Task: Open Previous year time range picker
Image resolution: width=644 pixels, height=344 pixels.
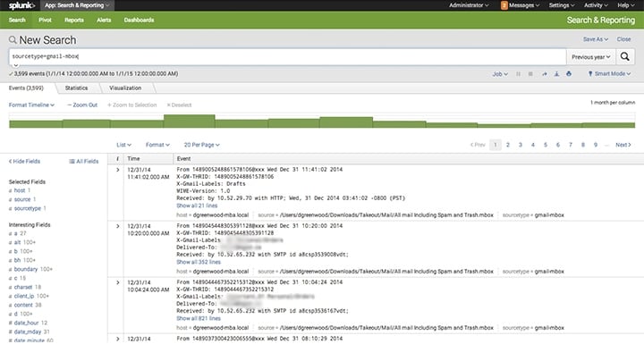Action: click(590, 57)
